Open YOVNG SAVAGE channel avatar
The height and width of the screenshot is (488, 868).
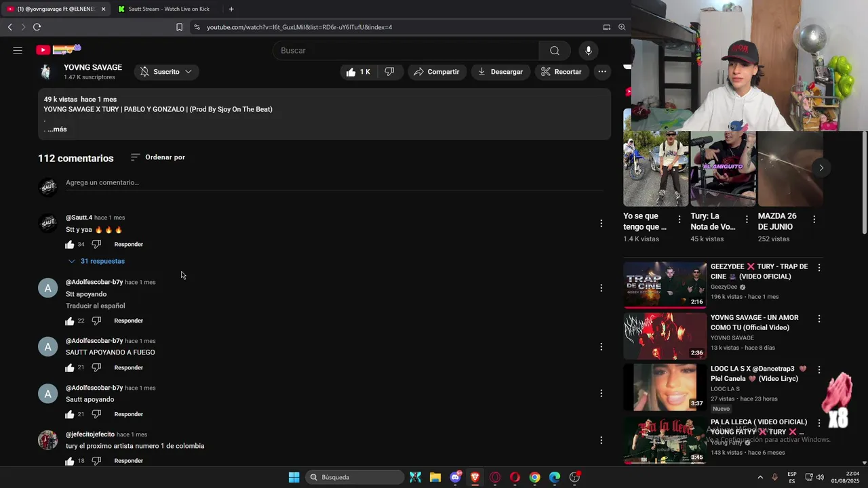point(46,72)
